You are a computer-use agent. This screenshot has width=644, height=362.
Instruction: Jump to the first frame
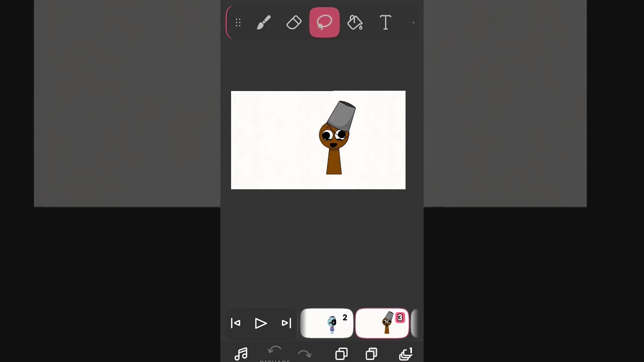[235, 323]
